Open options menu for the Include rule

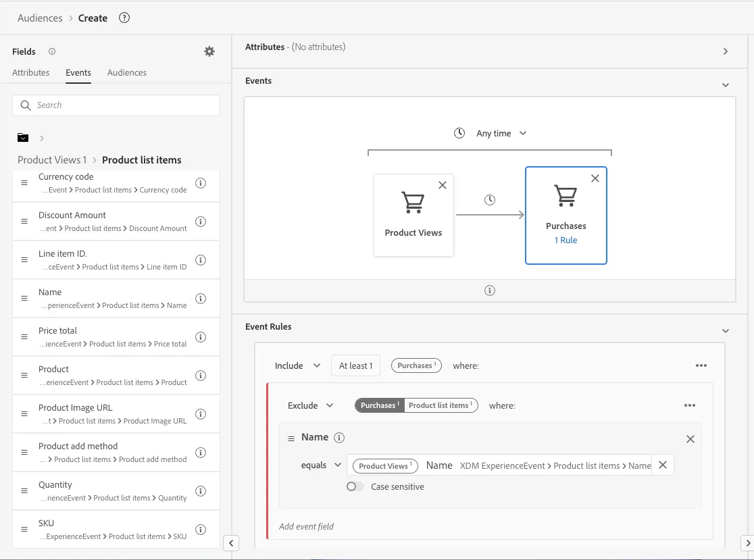click(x=701, y=365)
